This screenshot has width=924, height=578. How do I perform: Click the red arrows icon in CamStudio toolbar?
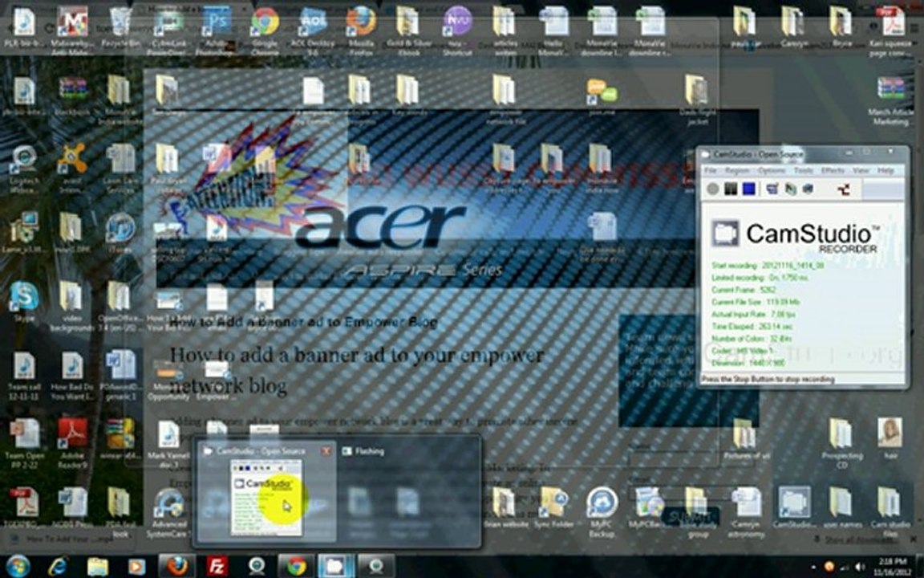point(843,189)
